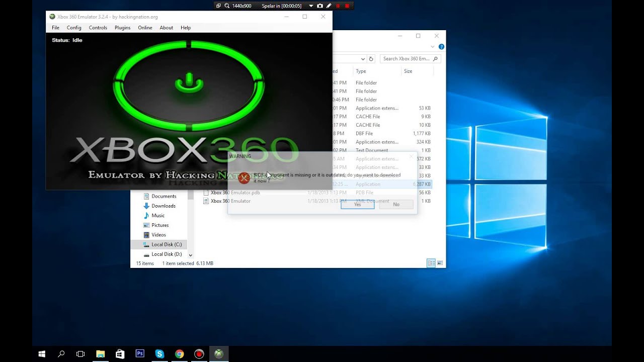Open the About menu
Image resolution: width=644 pixels, height=362 pixels.
click(166, 28)
